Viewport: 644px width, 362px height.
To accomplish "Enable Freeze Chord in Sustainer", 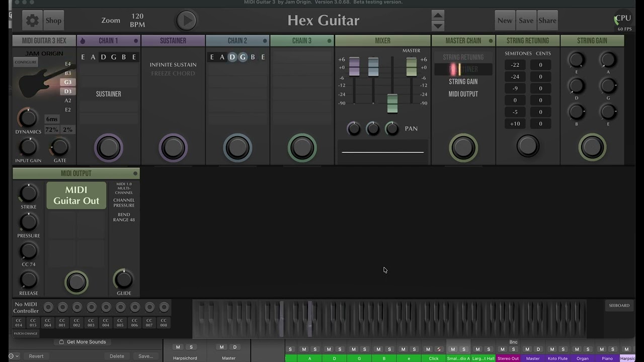I will pos(173,74).
